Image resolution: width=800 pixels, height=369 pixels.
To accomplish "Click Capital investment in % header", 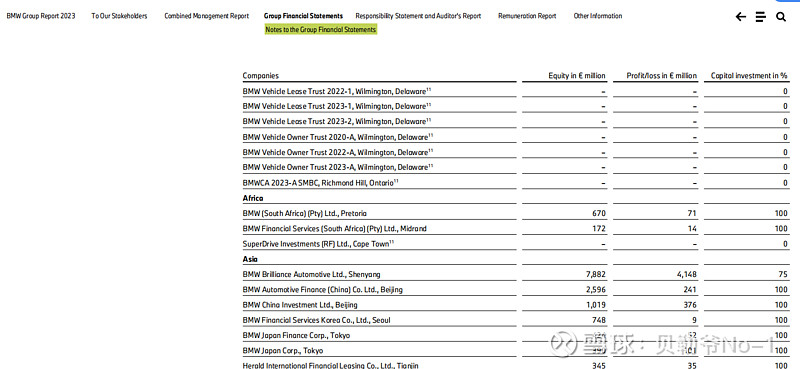I will click(x=749, y=76).
